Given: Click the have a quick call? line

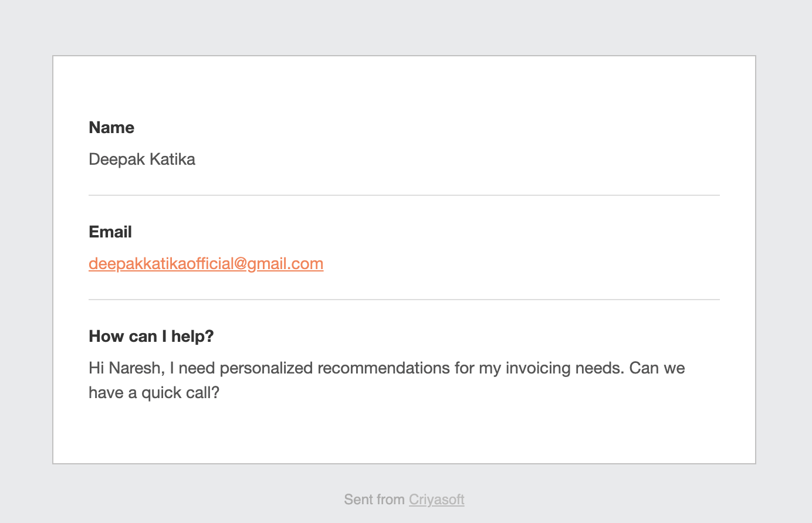Looking at the screenshot, I should 154,393.
